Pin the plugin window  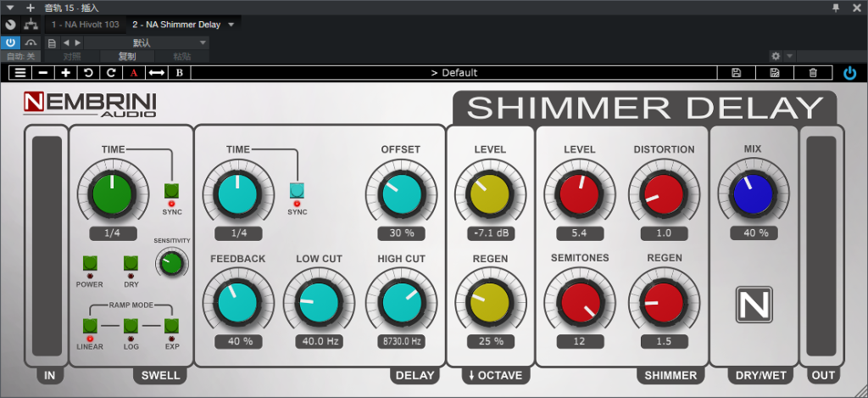tap(836, 8)
